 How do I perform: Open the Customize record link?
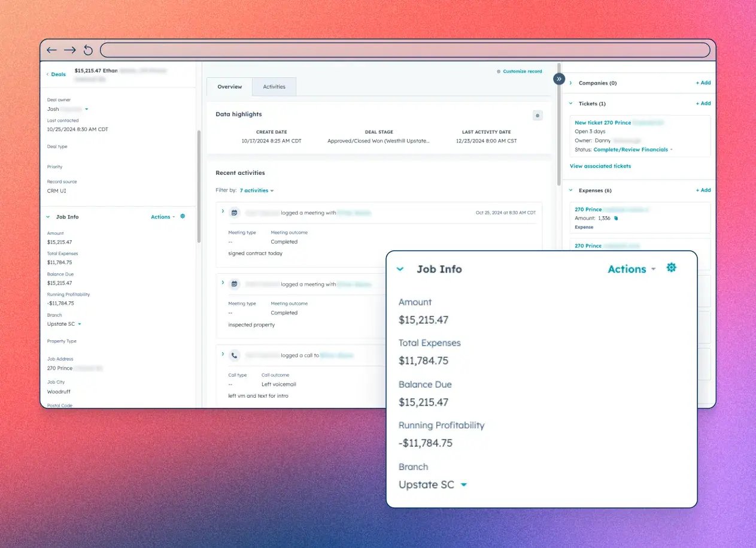tap(519, 71)
